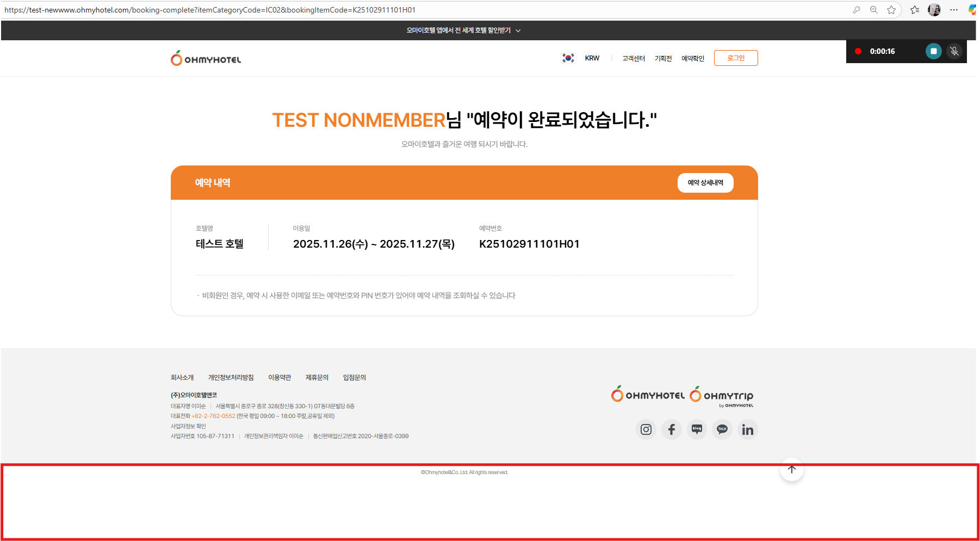This screenshot has height=541, width=980.
Task: Open 이용약관 terms of use
Action: [x=280, y=378]
